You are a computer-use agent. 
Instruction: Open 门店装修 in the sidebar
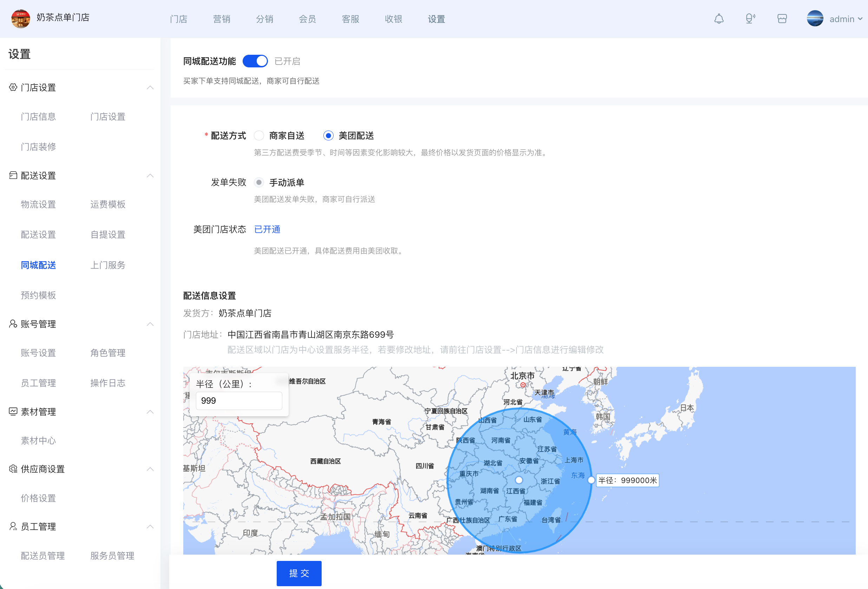[x=38, y=147]
